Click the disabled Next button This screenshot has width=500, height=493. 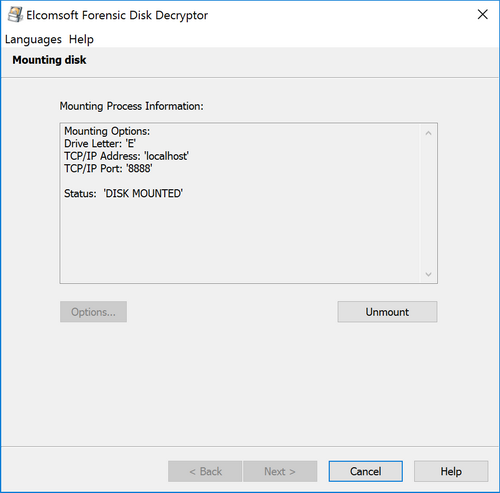(x=280, y=471)
